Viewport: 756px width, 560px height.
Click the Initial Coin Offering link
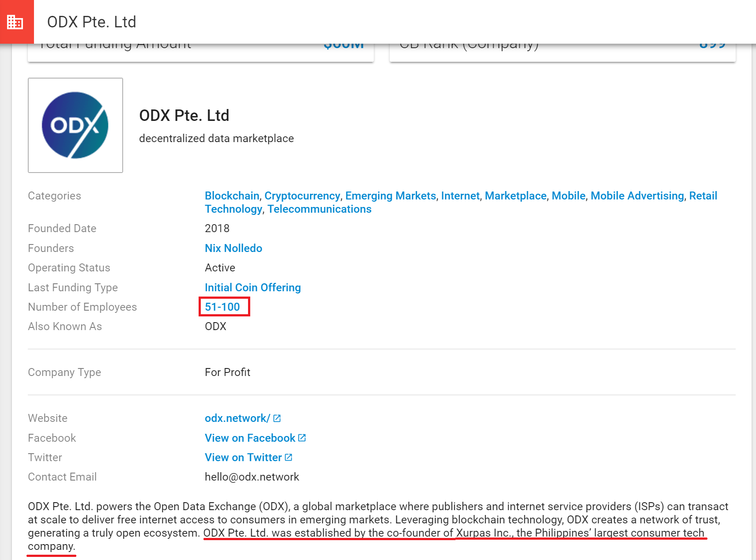tap(253, 288)
